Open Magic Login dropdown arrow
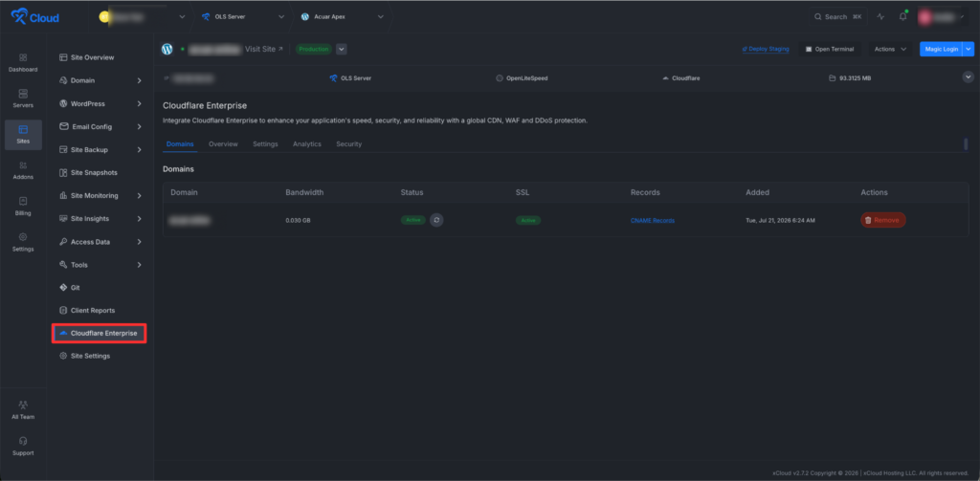The width and height of the screenshot is (980, 481). coord(969,49)
